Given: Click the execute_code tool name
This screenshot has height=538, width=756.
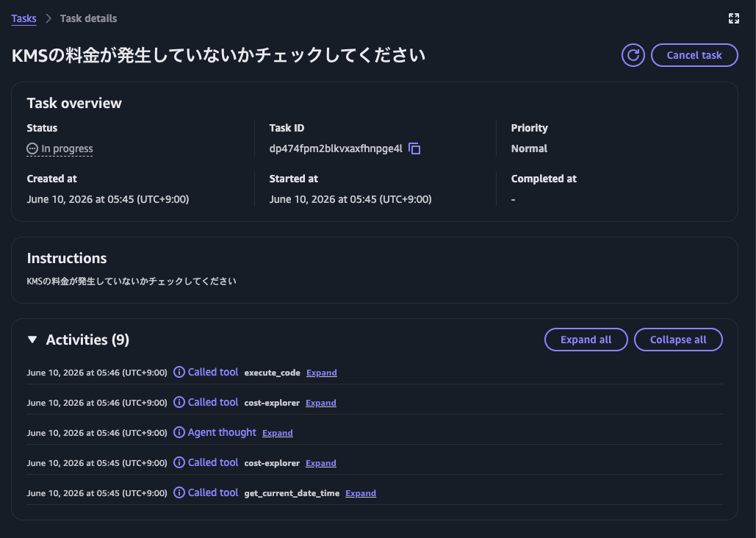Looking at the screenshot, I should pyautogui.click(x=272, y=373).
